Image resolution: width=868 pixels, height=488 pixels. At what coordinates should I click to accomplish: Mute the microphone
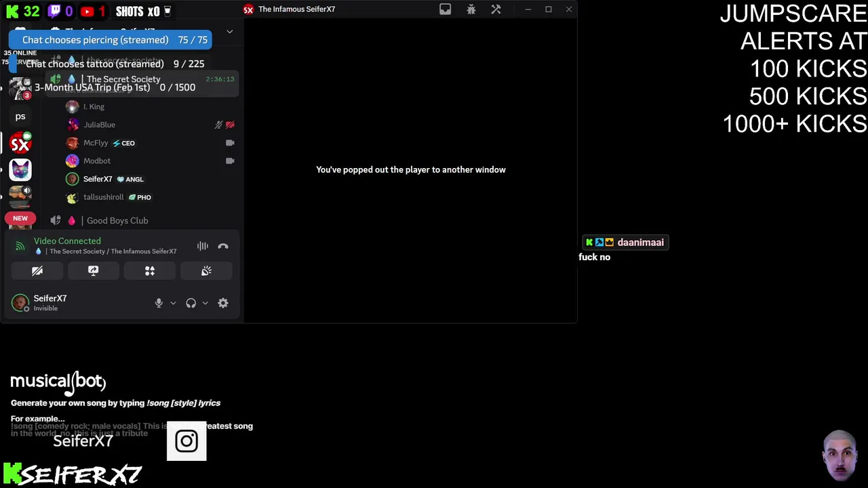pyautogui.click(x=159, y=303)
